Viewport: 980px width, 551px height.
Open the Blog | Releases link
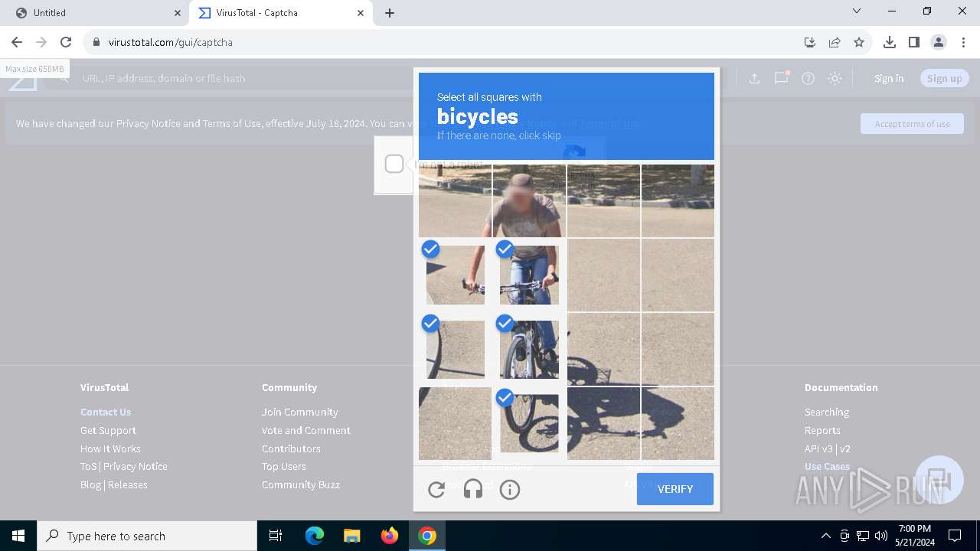click(114, 484)
